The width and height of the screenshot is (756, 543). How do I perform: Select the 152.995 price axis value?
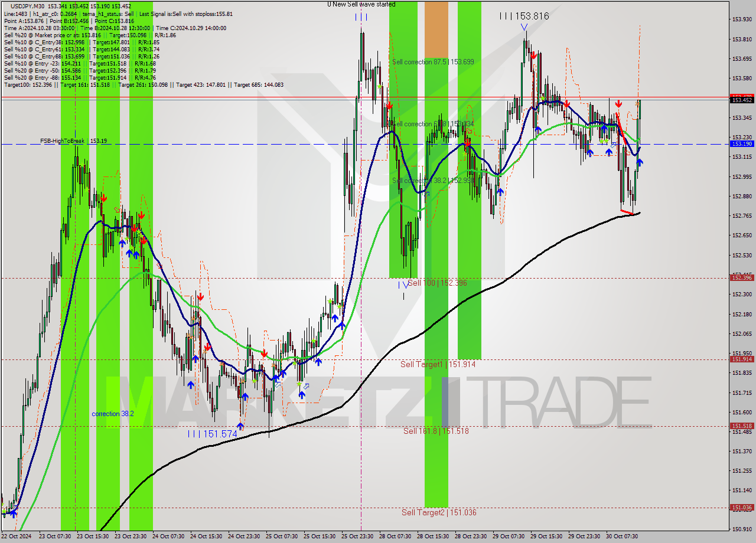point(742,176)
